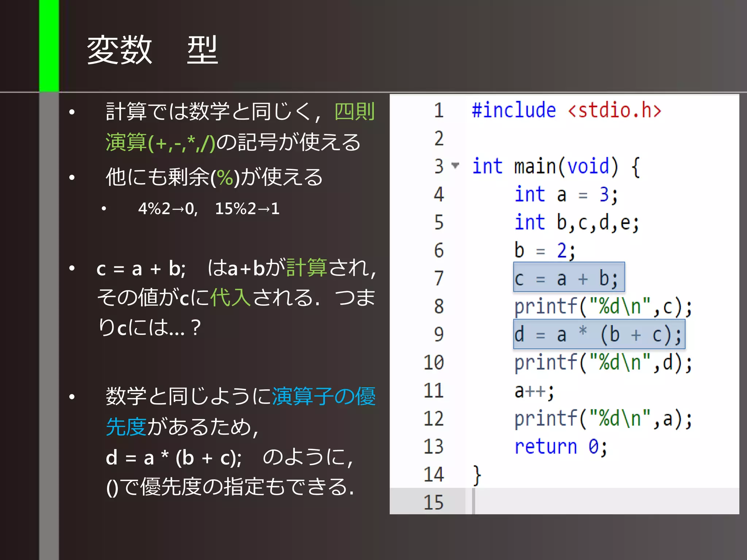
Task: Click 'c = a + b;' in left bullet text
Action: 141,269
